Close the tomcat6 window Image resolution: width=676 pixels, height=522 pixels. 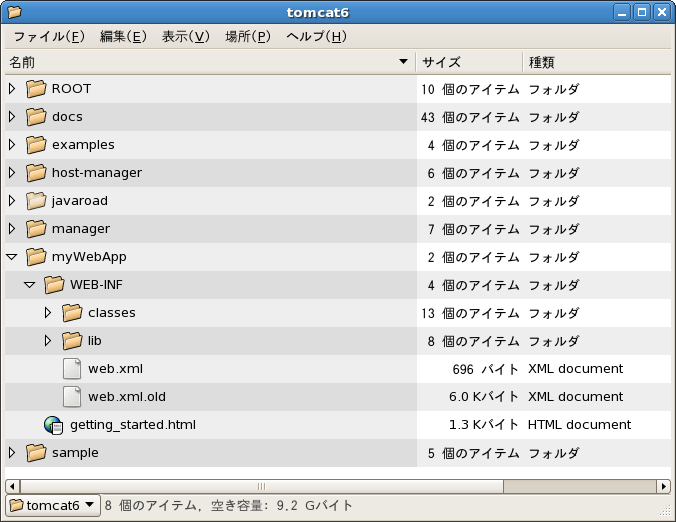(661, 12)
